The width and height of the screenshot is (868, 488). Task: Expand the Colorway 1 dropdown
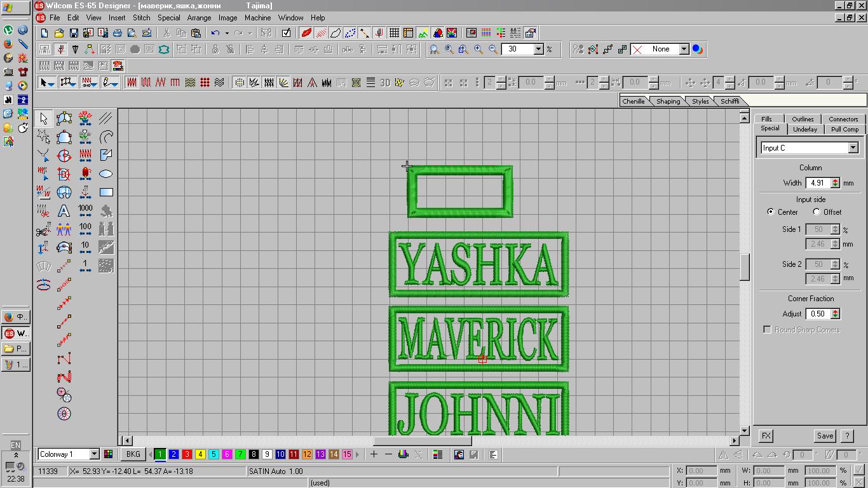[94, 454]
